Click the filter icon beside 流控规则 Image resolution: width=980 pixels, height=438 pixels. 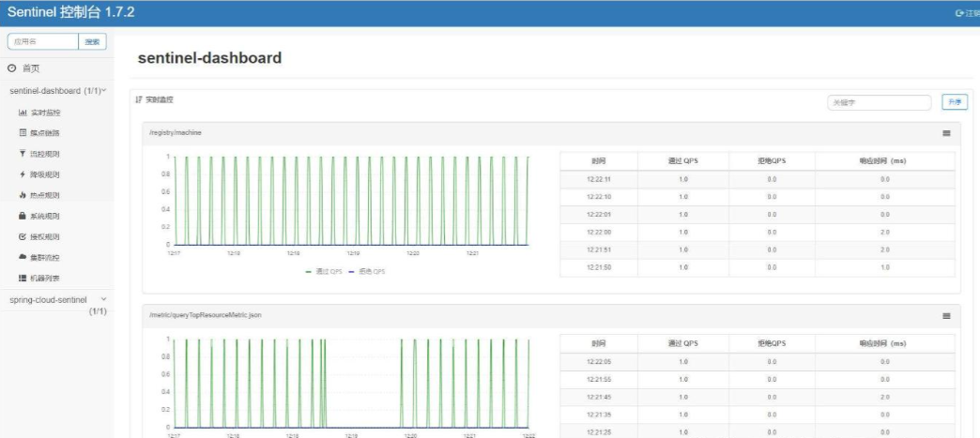click(23, 154)
